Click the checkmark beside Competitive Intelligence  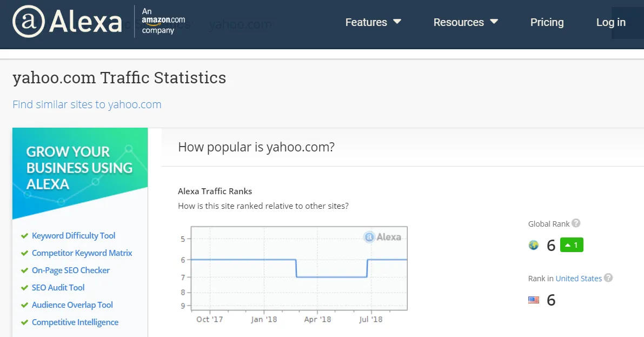[x=24, y=322]
